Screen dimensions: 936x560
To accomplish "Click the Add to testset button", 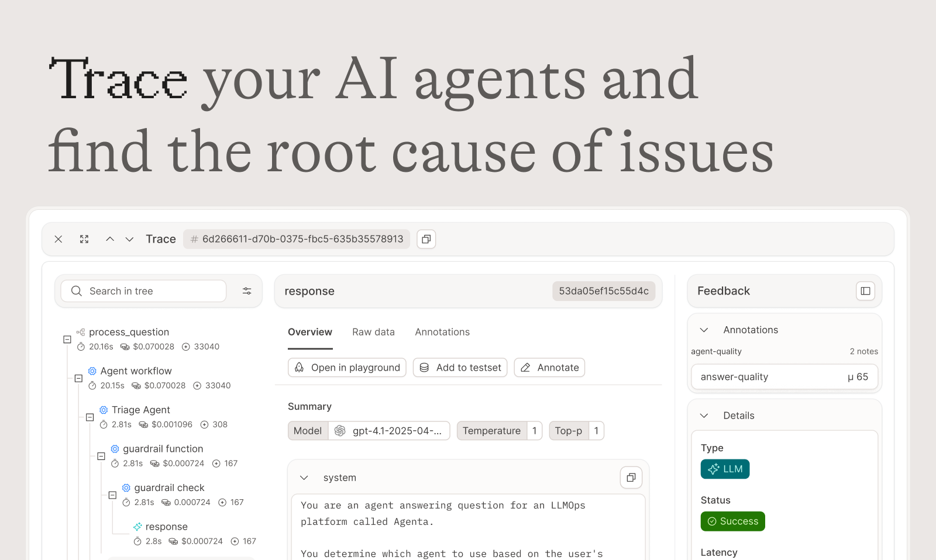I will coord(460,367).
